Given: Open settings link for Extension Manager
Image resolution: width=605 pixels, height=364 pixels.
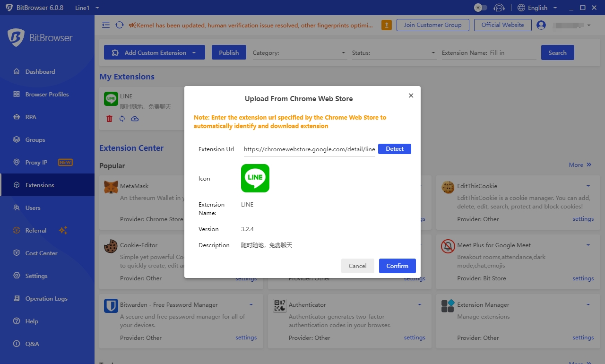Looking at the screenshot, I should click(583, 338).
